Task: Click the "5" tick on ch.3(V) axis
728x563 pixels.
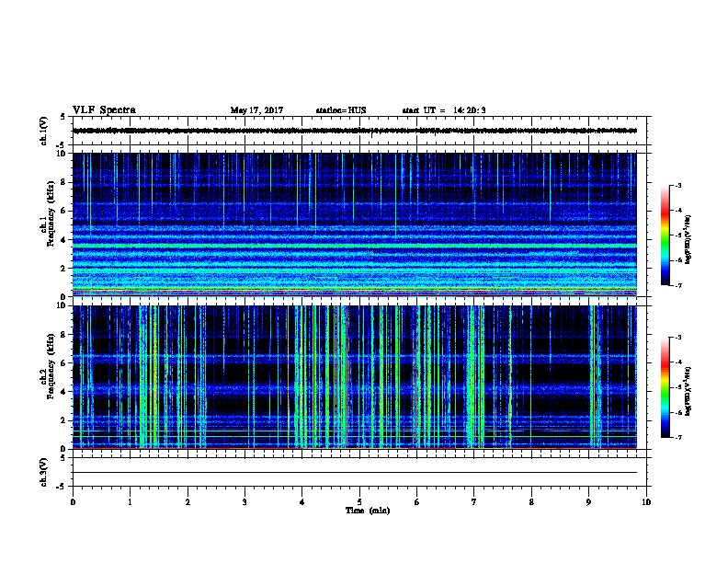Action: [63, 458]
